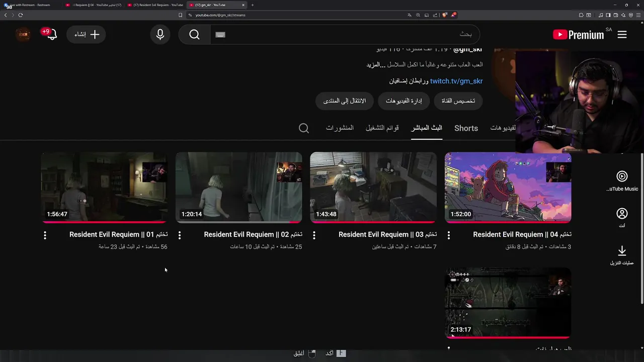The height and width of the screenshot is (362, 644).
Task: Click the address bar URL
Action: point(220,15)
